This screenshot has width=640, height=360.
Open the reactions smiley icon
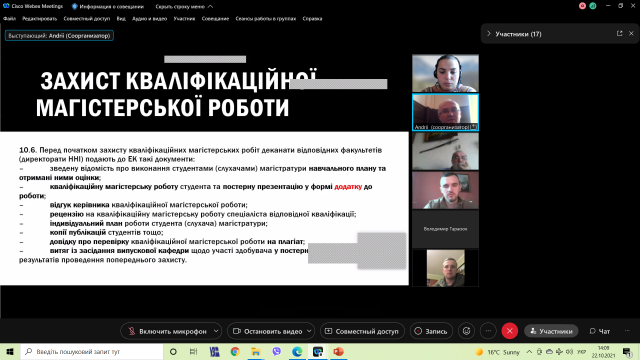click(x=467, y=331)
